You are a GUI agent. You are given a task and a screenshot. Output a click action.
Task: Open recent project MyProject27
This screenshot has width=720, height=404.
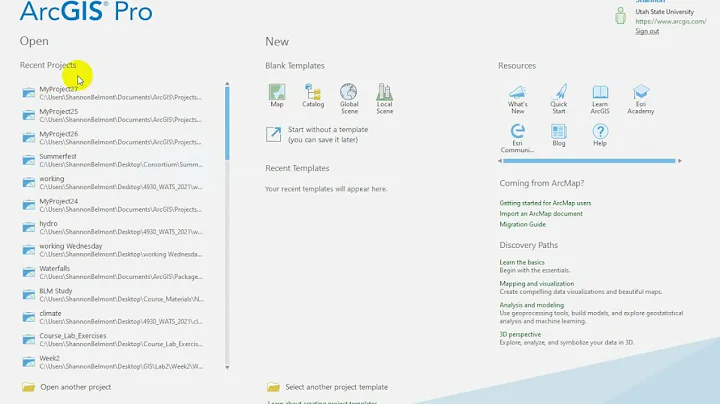click(112, 93)
